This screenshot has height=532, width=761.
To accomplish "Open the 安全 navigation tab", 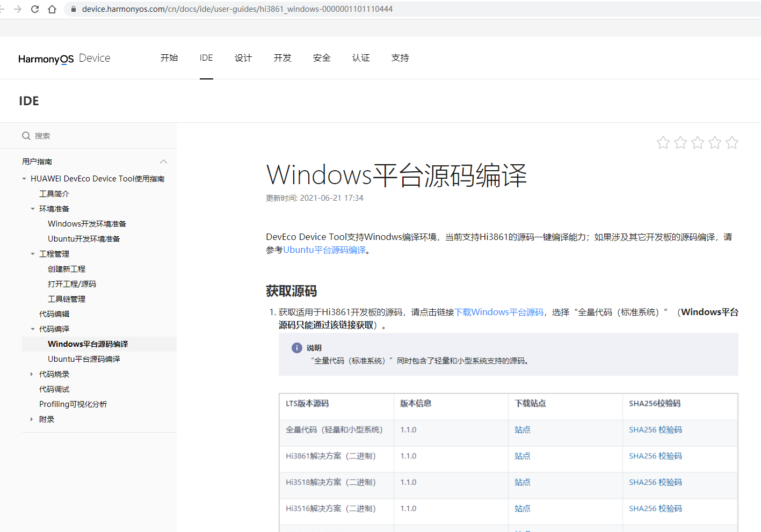I will click(322, 58).
